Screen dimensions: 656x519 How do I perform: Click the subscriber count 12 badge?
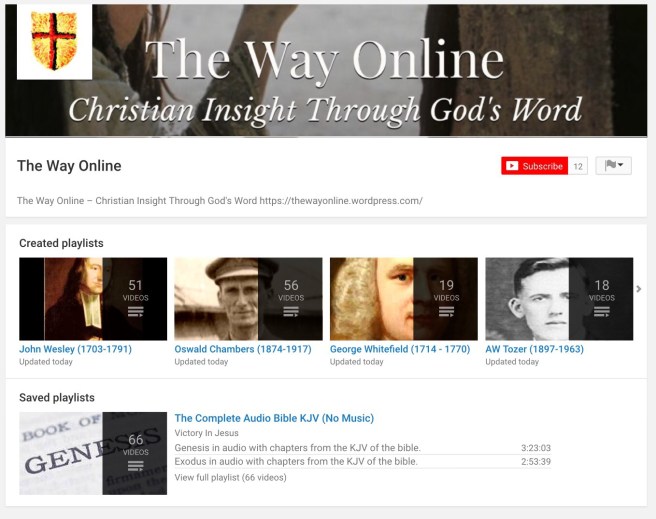click(578, 166)
